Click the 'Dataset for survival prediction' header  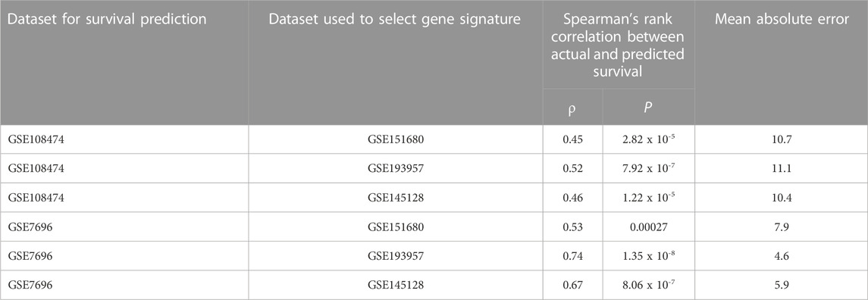[108, 21]
